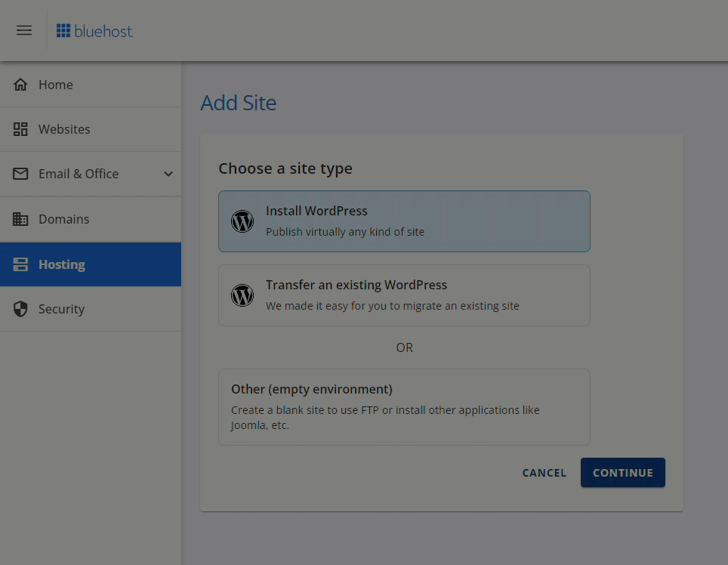
Task: Click the OR separator text
Action: [404, 347]
